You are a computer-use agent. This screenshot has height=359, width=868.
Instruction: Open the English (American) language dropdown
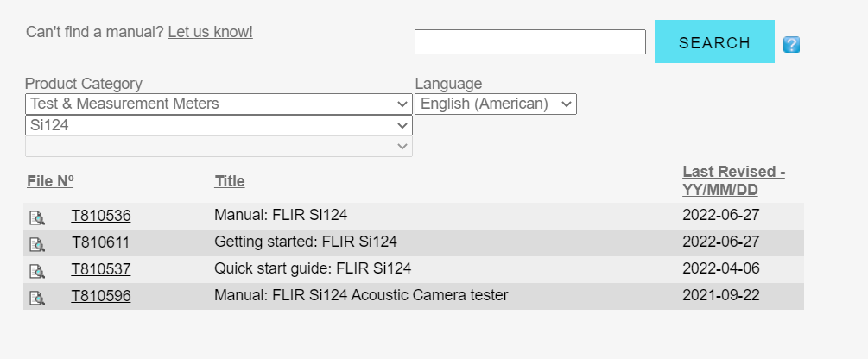pos(495,104)
